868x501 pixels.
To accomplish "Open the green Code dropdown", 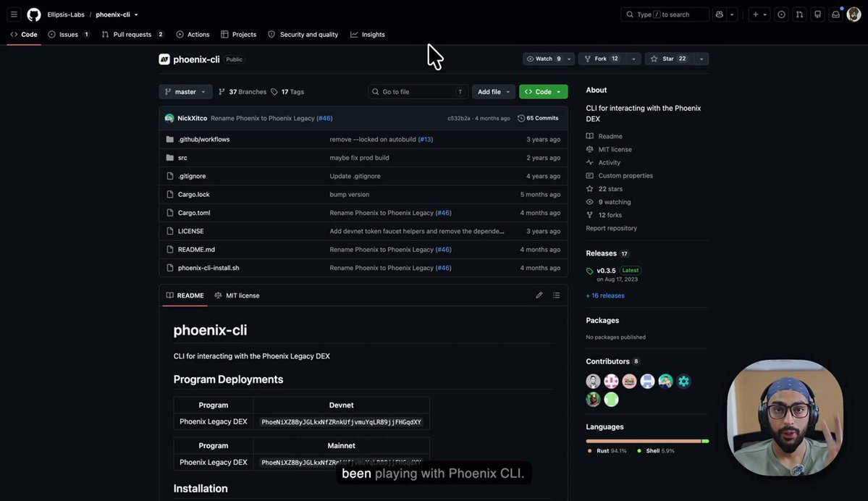I will coord(543,92).
